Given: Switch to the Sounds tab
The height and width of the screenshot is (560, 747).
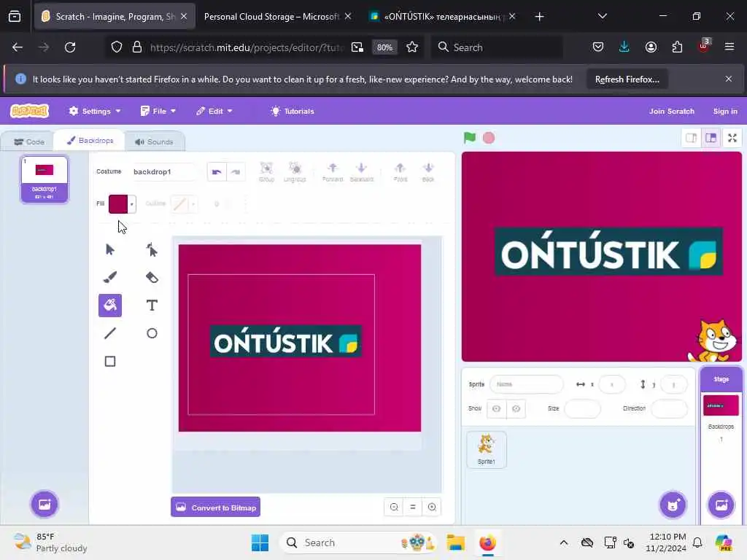Looking at the screenshot, I should pos(154,141).
